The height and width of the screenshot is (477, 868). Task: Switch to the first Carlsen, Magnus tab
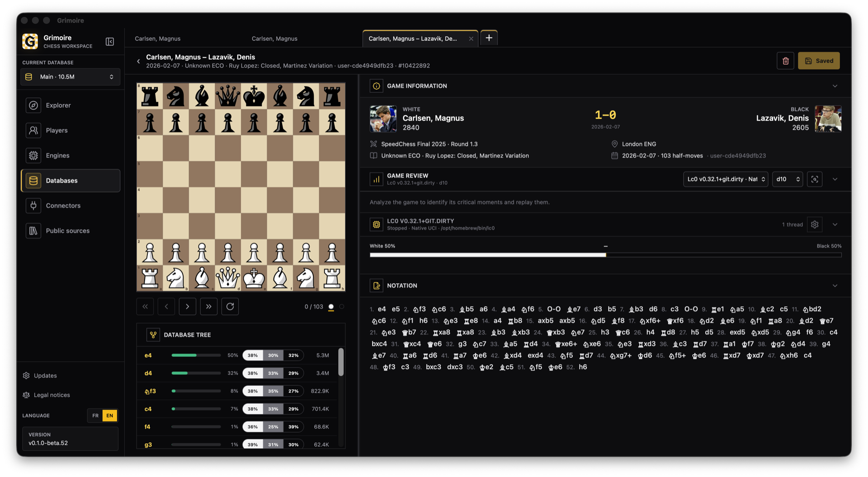click(157, 39)
